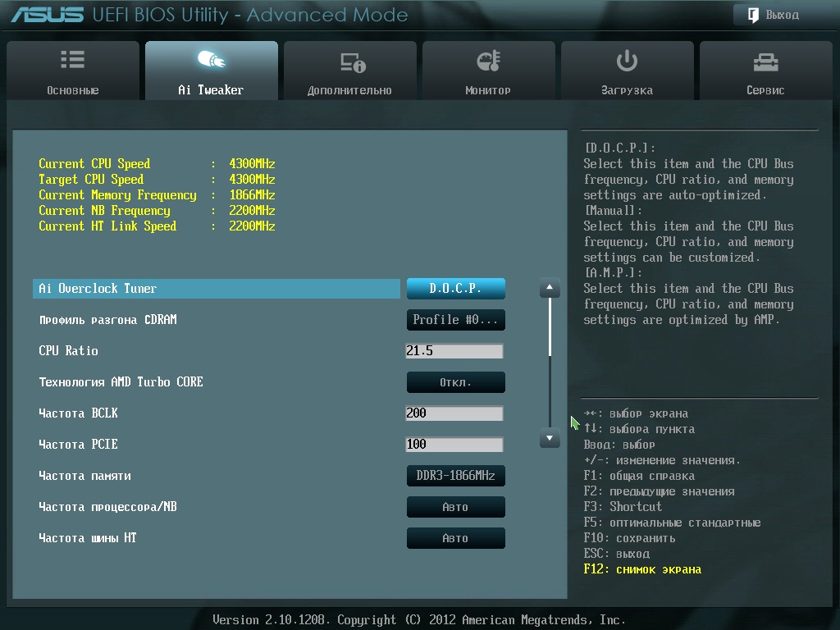Open the Загрузка tab
Screen dimensions: 840x630
pyautogui.click(x=628, y=71)
